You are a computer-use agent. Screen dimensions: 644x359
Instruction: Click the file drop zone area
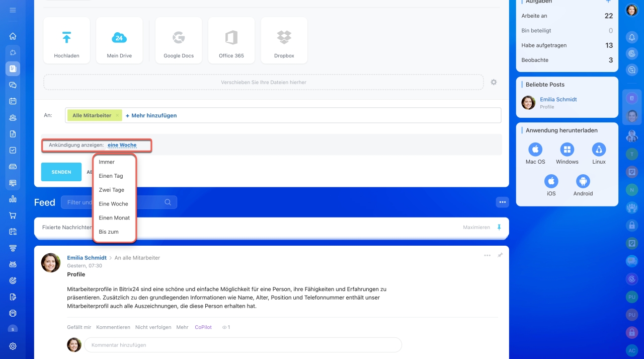(x=264, y=82)
